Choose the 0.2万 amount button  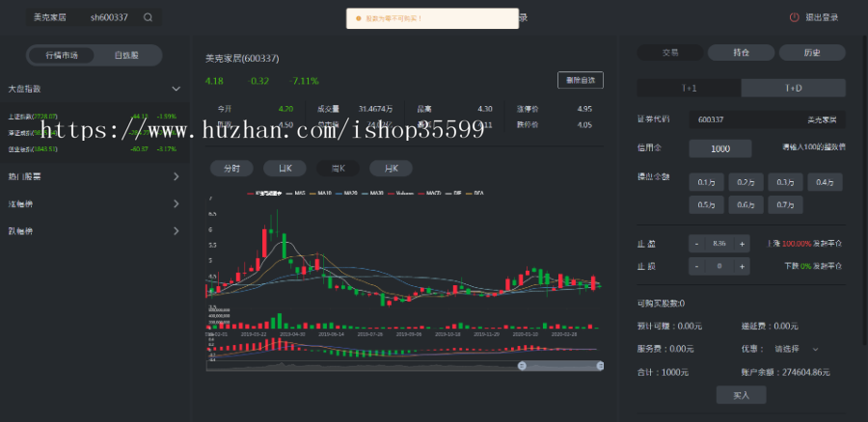[746, 182]
